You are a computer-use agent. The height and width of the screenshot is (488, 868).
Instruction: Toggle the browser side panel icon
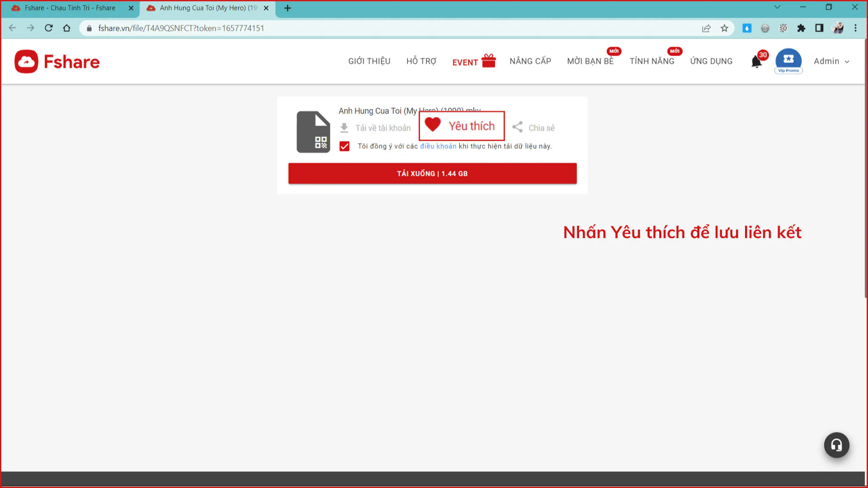tap(819, 28)
